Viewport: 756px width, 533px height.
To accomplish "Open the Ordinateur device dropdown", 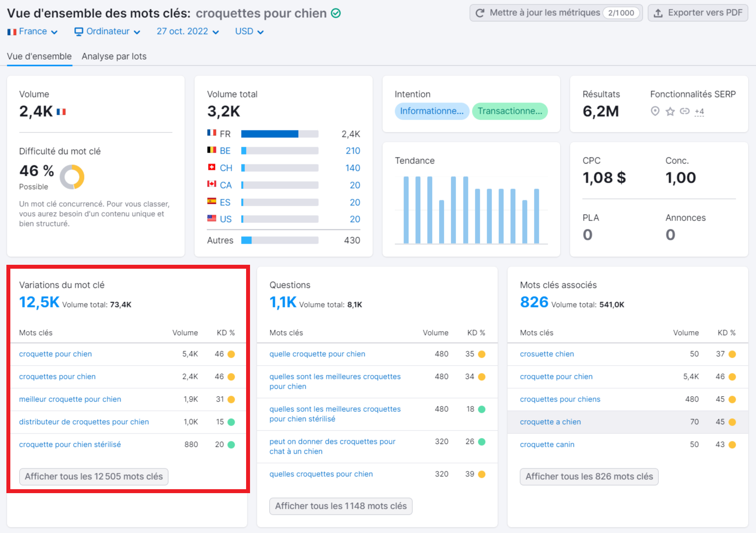I will [x=107, y=31].
